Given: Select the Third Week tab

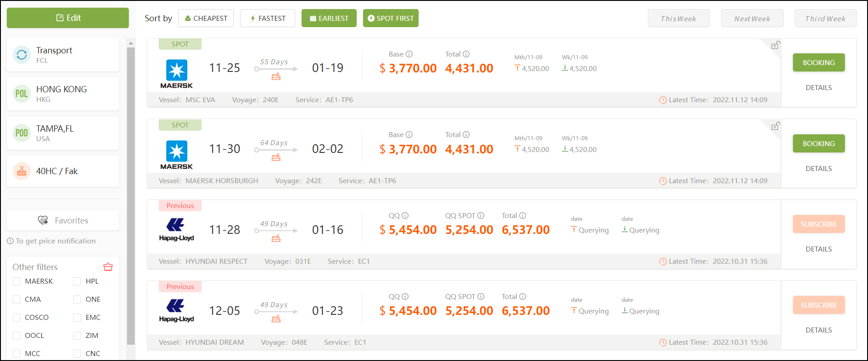Looking at the screenshot, I should (825, 19).
